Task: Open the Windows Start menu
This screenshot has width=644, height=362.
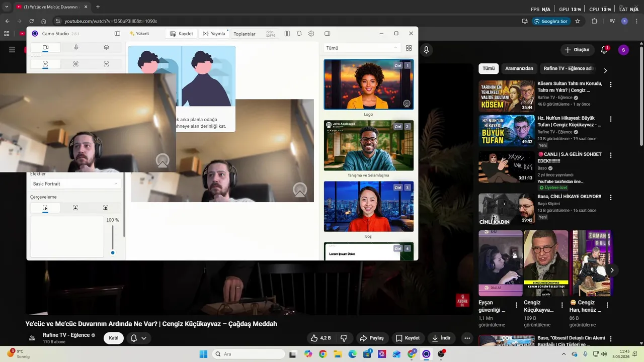Action: pos(203,354)
